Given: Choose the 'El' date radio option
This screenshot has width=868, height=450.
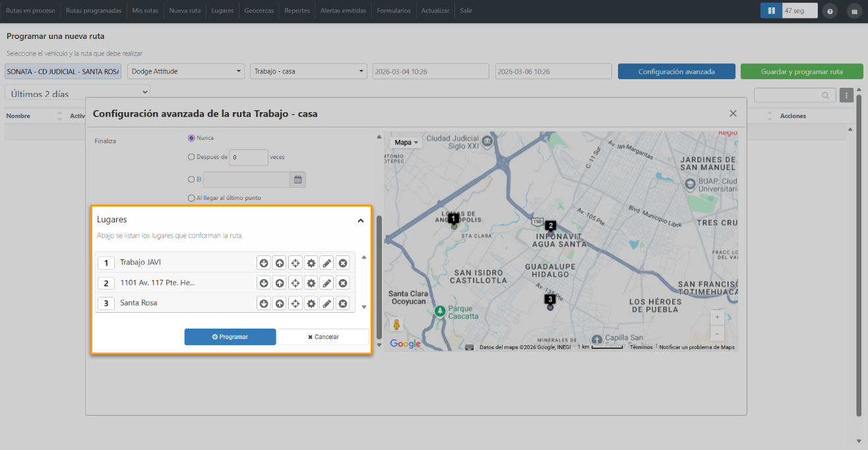Looking at the screenshot, I should tap(191, 179).
